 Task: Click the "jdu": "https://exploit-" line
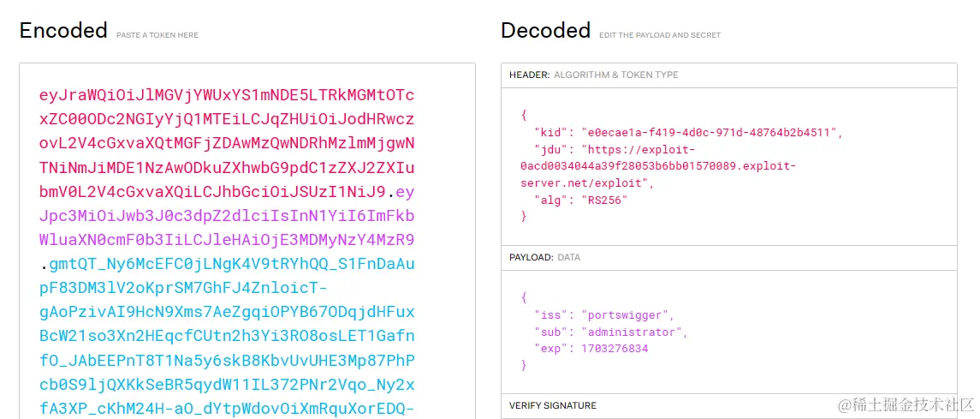615,149
